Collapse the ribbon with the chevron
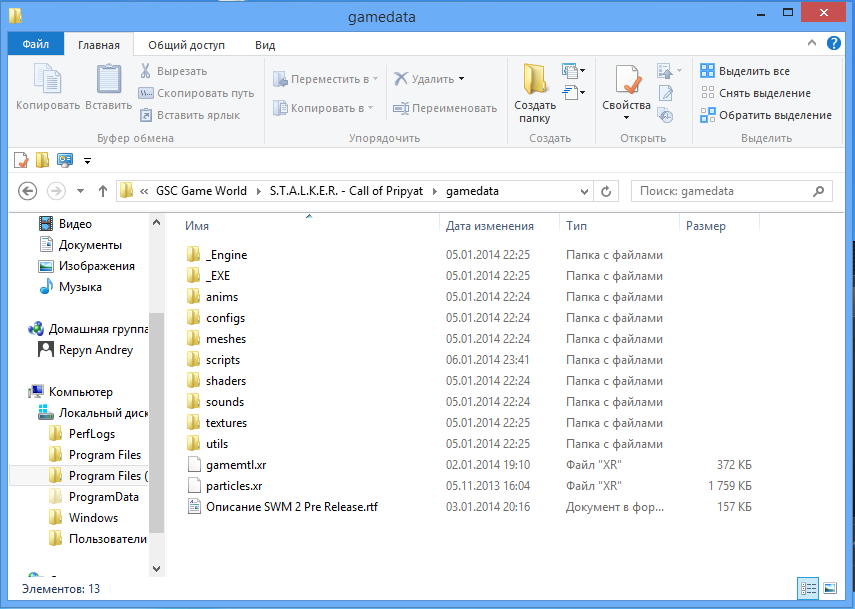The image size is (855, 609). click(812, 43)
